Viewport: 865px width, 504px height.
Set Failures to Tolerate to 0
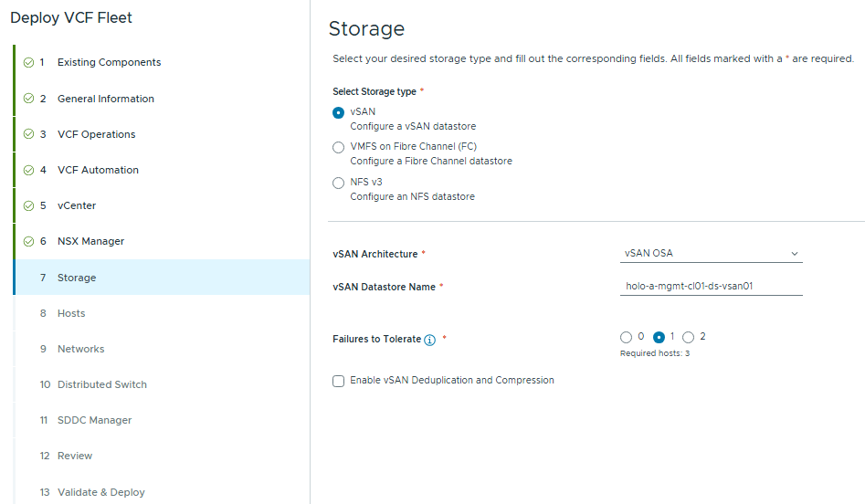(626, 337)
